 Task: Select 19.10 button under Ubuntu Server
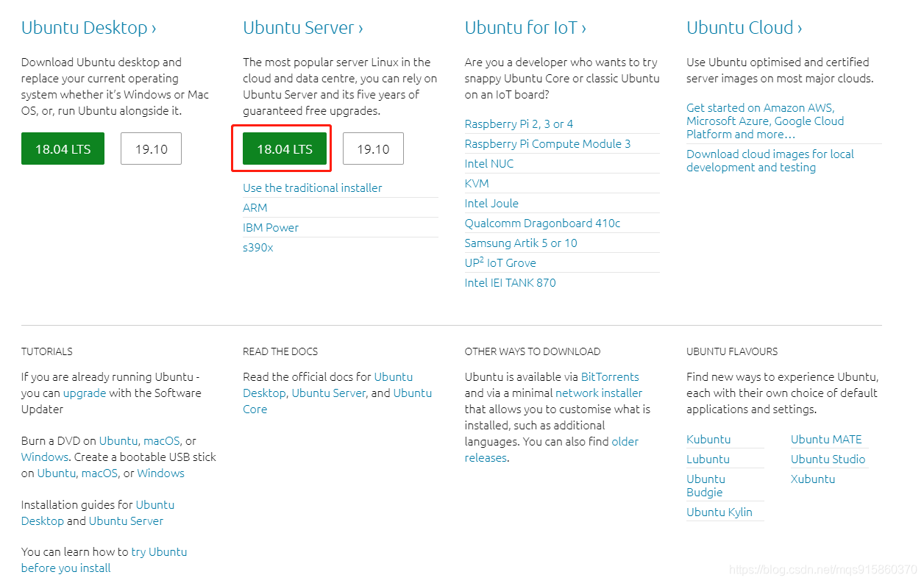pyautogui.click(x=373, y=149)
